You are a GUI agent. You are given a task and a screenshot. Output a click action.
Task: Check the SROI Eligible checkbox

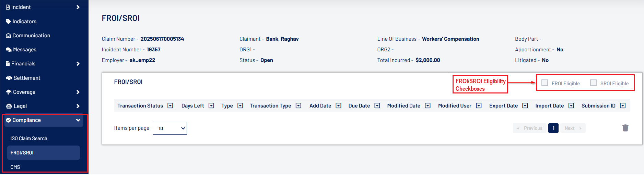[593, 83]
